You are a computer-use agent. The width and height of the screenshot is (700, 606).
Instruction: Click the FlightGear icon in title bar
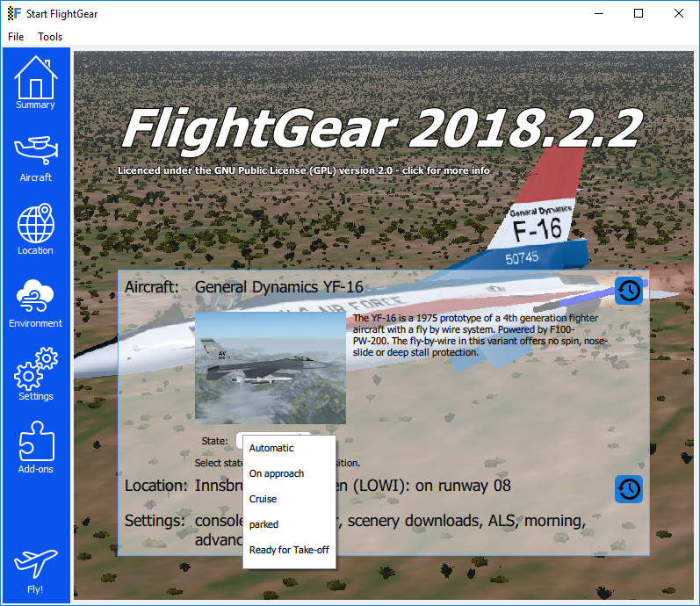pyautogui.click(x=14, y=13)
